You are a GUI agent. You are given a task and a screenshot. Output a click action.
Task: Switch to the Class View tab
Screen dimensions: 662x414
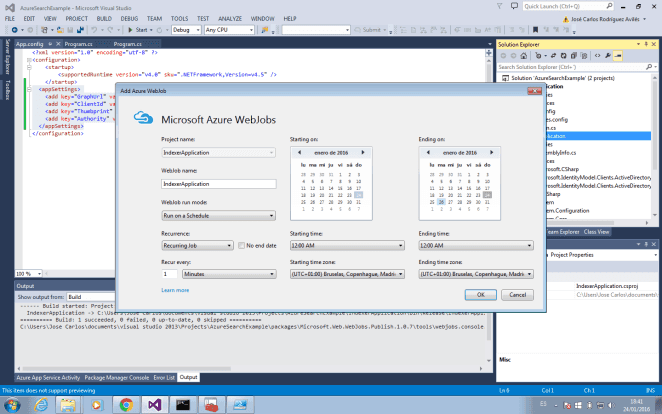596,232
